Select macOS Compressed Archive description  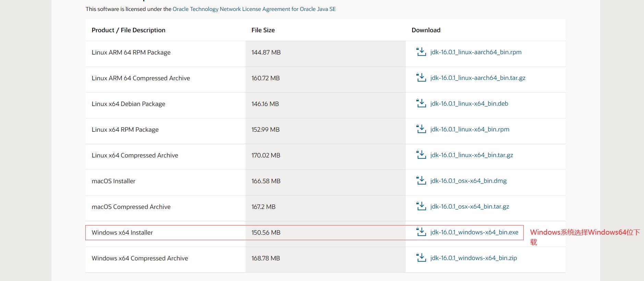pyautogui.click(x=131, y=207)
